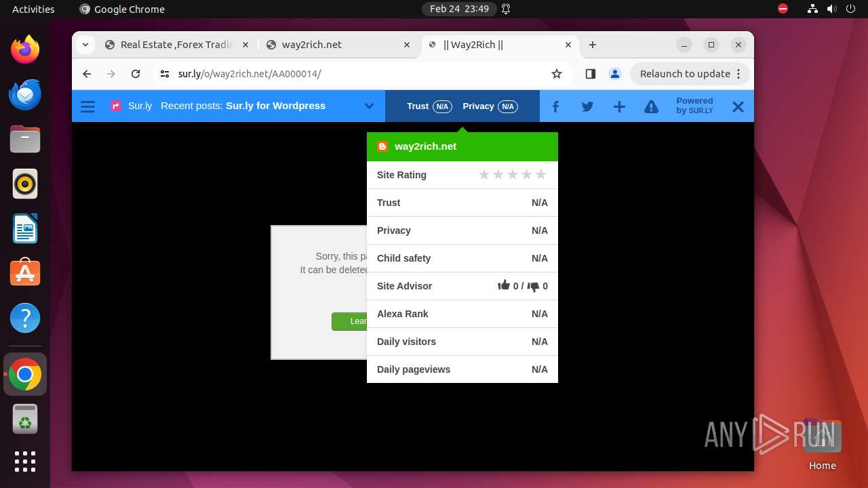
Task: Select the Daily visitors row
Action: pyautogui.click(x=462, y=342)
